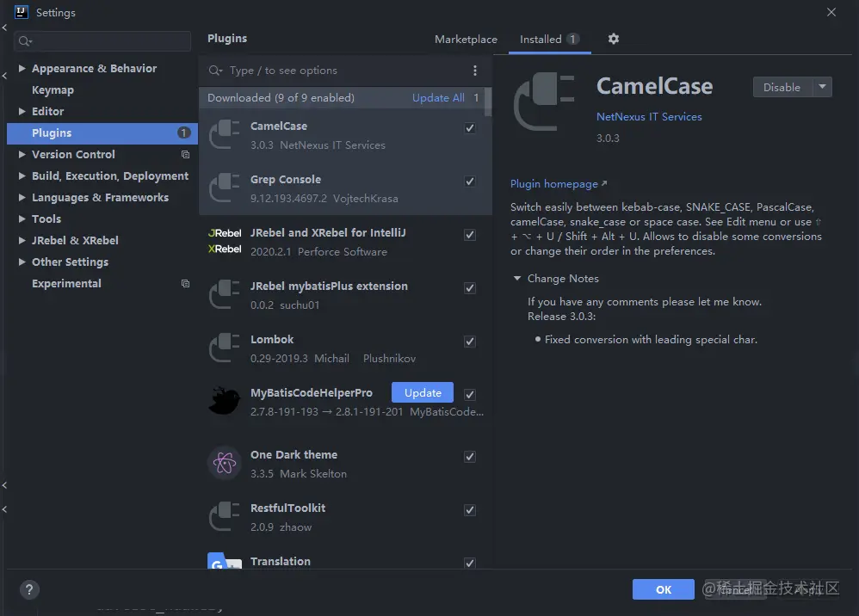Expand the JRebel & XRebel node

tap(22, 240)
